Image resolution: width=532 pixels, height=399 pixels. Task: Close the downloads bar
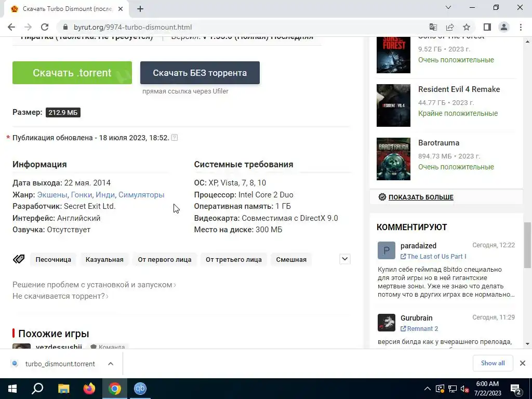click(x=523, y=363)
